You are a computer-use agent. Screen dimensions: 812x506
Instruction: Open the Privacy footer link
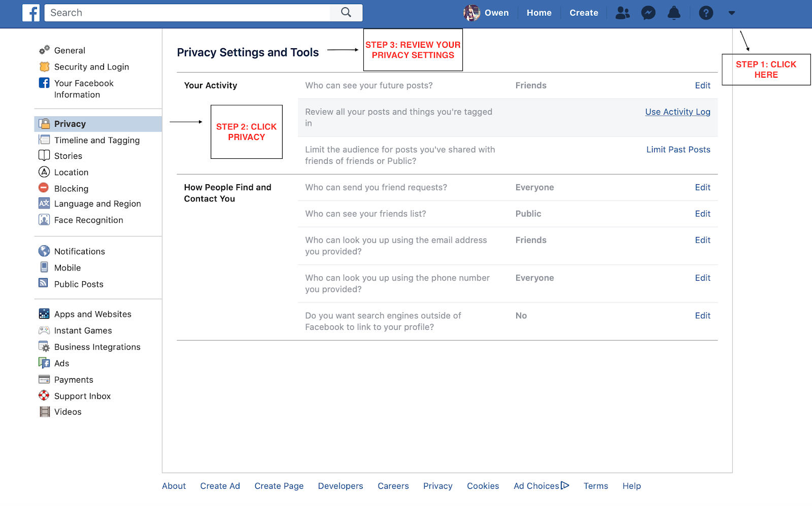pos(437,486)
